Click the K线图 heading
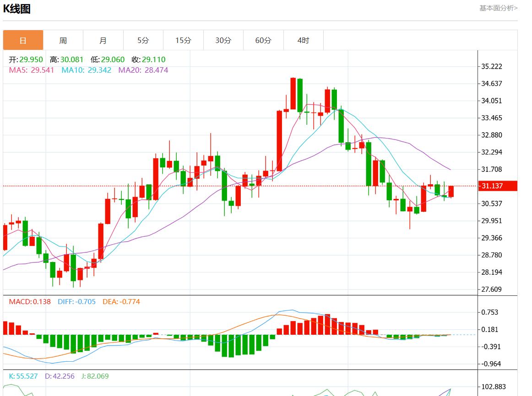 coord(17,9)
